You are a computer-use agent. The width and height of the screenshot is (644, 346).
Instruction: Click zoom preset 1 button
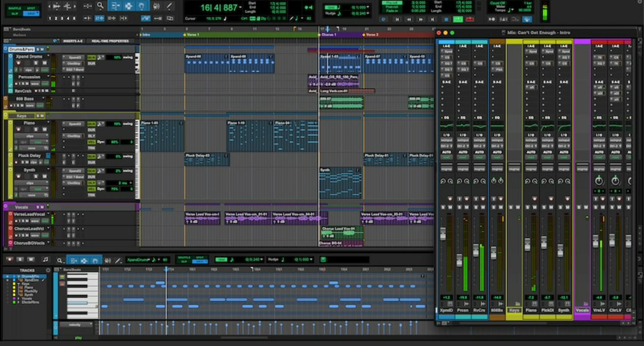pyautogui.click(x=50, y=18)
